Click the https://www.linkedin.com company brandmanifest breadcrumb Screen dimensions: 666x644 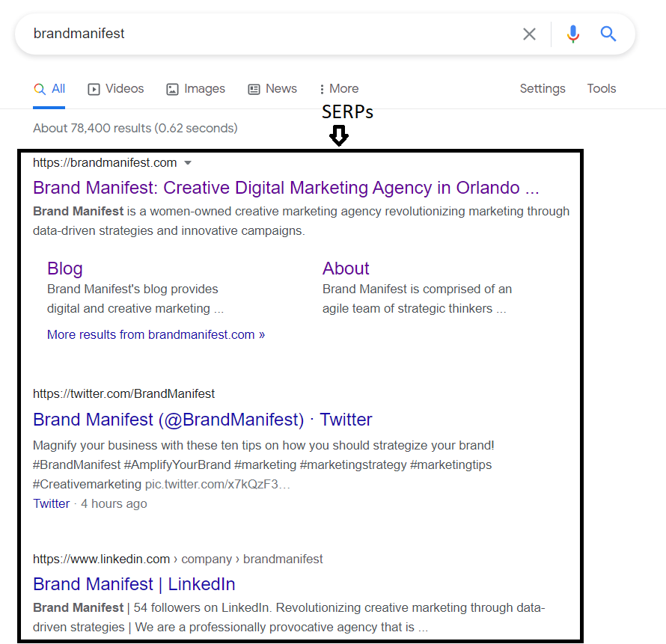click(x=178, y=559)
